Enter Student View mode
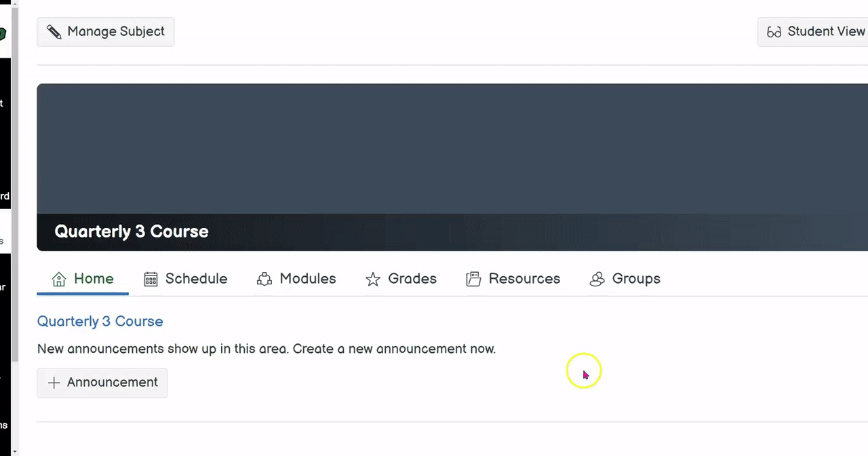 (825, 32)
